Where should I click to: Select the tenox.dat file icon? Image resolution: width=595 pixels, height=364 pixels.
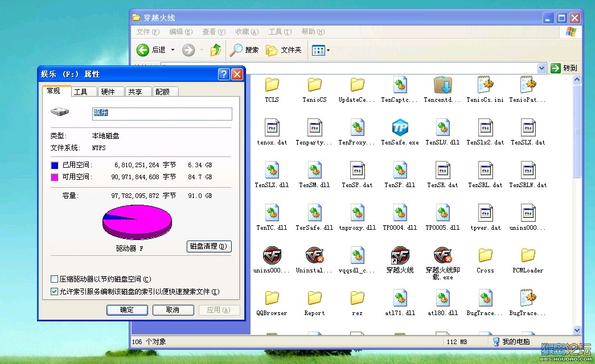coord(272,127)
